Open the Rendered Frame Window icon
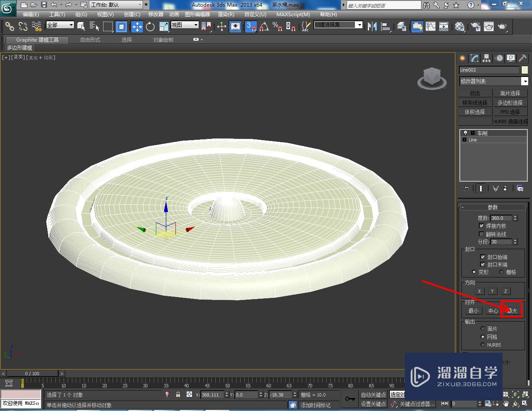The height and width of the screenshot is (411, 532). 489,27
